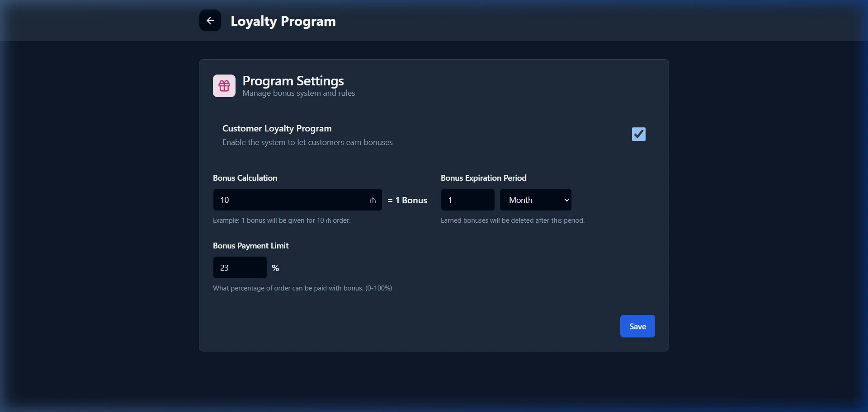
Task: Click the Program Settings heading
Action: click(x=293, y=81)
